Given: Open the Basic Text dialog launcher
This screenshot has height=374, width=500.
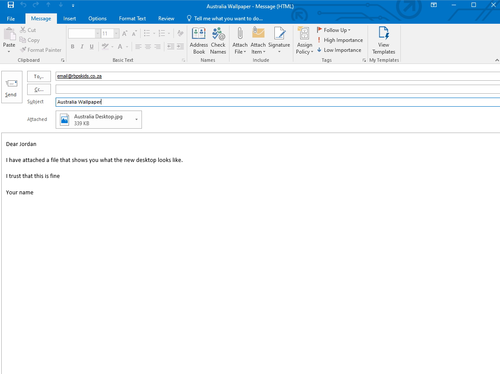Looking at the screenshot, I should click(x=183, y=60).
